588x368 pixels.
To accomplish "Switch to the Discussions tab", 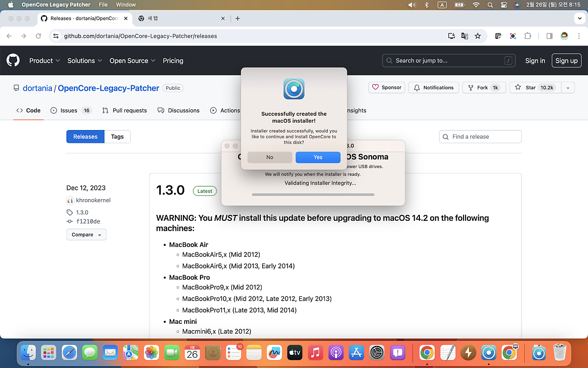I will pos(178,110).
